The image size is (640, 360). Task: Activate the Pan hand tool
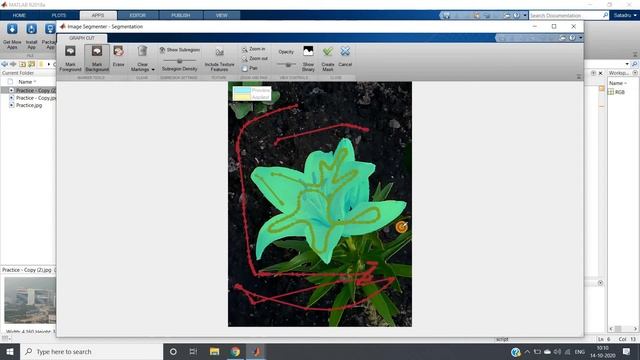[249, 68]
